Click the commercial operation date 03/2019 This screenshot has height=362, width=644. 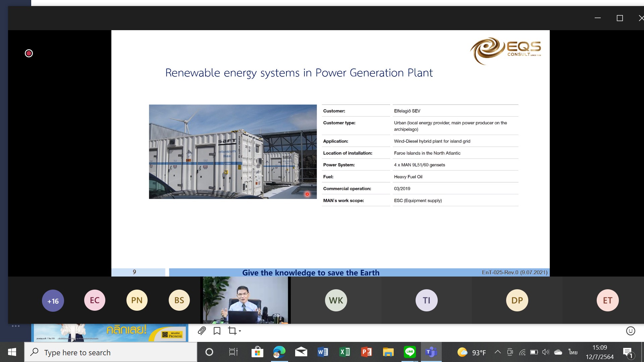click(x=402, y=189)
